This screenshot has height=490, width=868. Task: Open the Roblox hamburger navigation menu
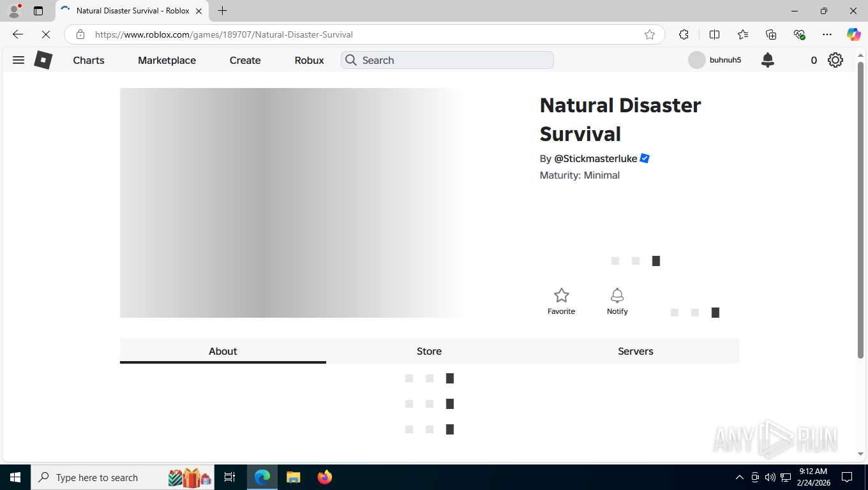[x=19, y=60]
